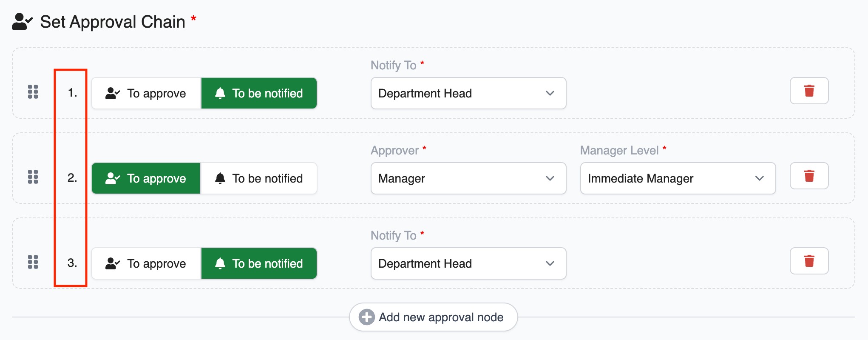Select To approve in row 2
This screenshot has width=868, height=340.
146,178
